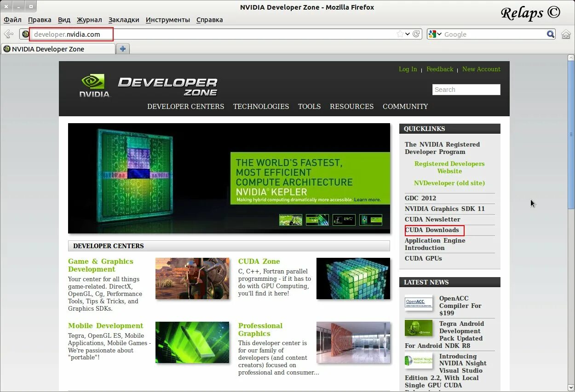
Task: Click the Kepler banner Learn more link
Action: 368,200
